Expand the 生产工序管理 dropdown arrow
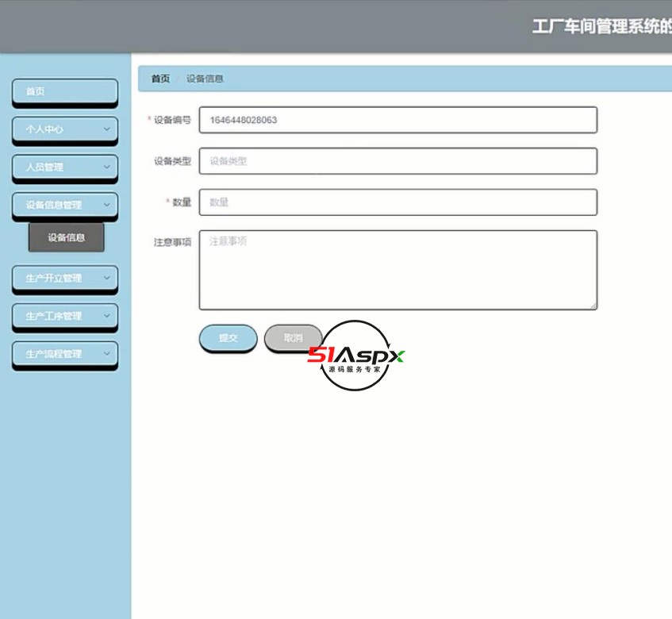This screenshot has width=672, height=619. [x=106, y=317]
